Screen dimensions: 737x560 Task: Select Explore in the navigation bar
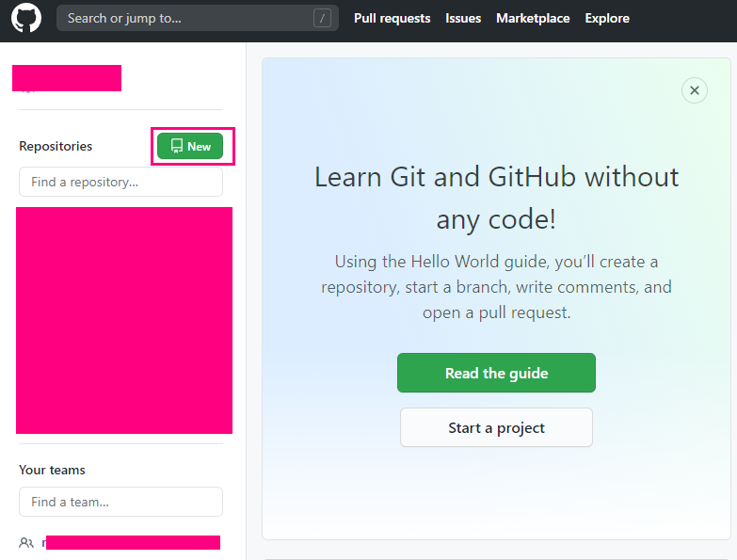607,18
